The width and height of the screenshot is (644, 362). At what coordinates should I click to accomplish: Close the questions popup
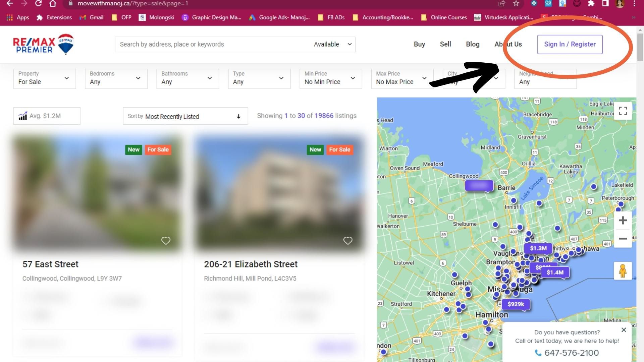[624, 330]
